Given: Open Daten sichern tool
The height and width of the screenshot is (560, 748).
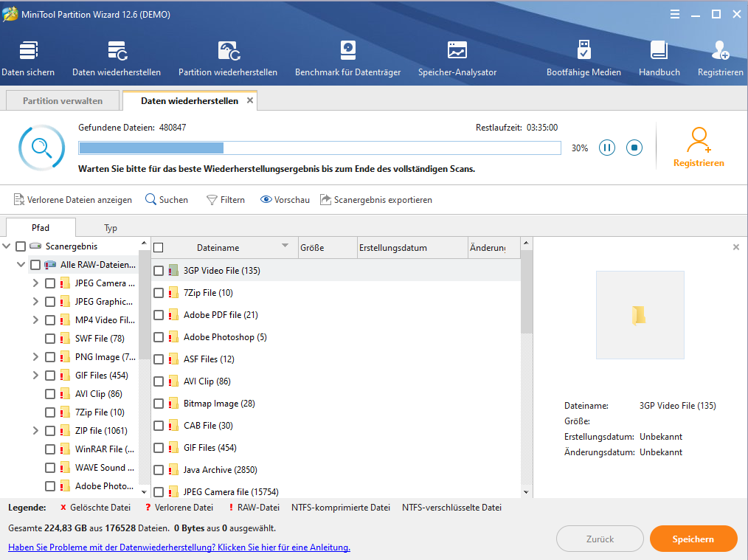Looking at the screenshot, I should 28,59.
